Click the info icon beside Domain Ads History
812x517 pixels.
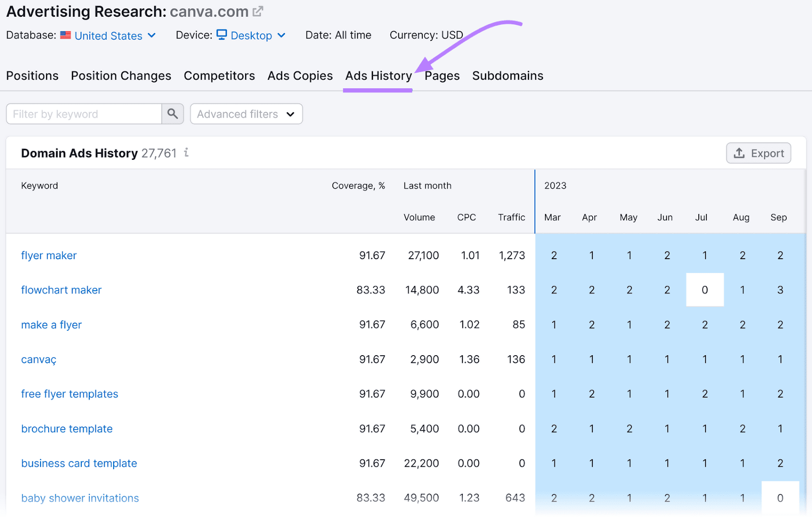[186, 153]
